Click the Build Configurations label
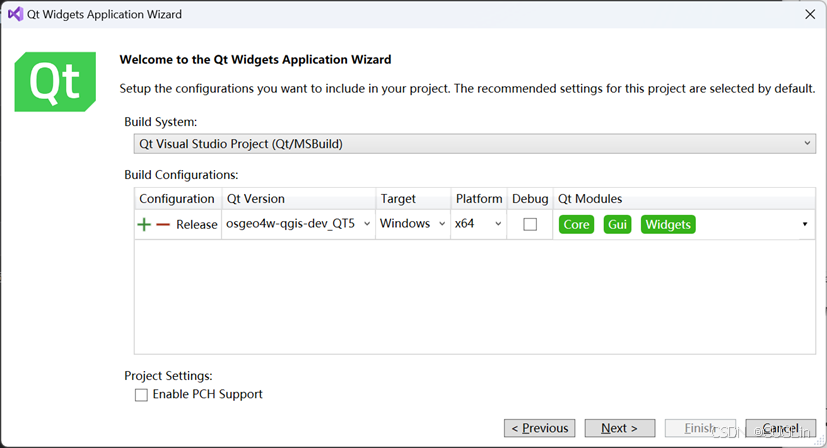This screenshot has width=827, height=448. (181, 175)
